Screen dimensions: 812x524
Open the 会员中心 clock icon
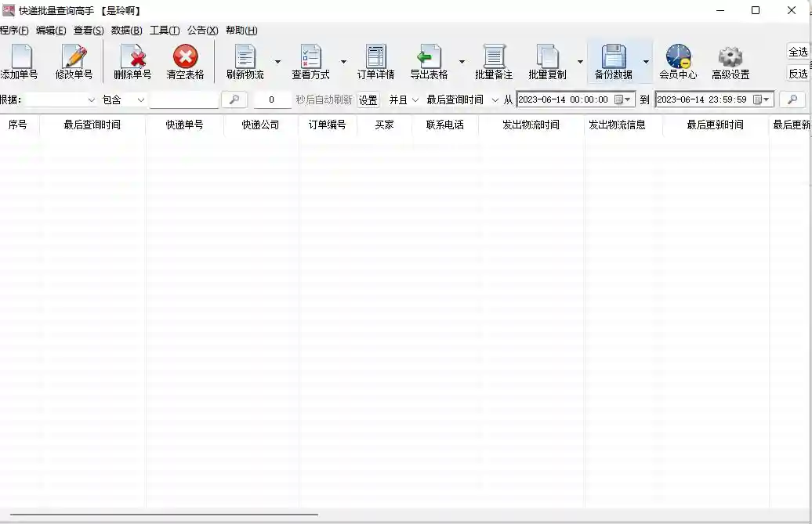tap(678, 57)
